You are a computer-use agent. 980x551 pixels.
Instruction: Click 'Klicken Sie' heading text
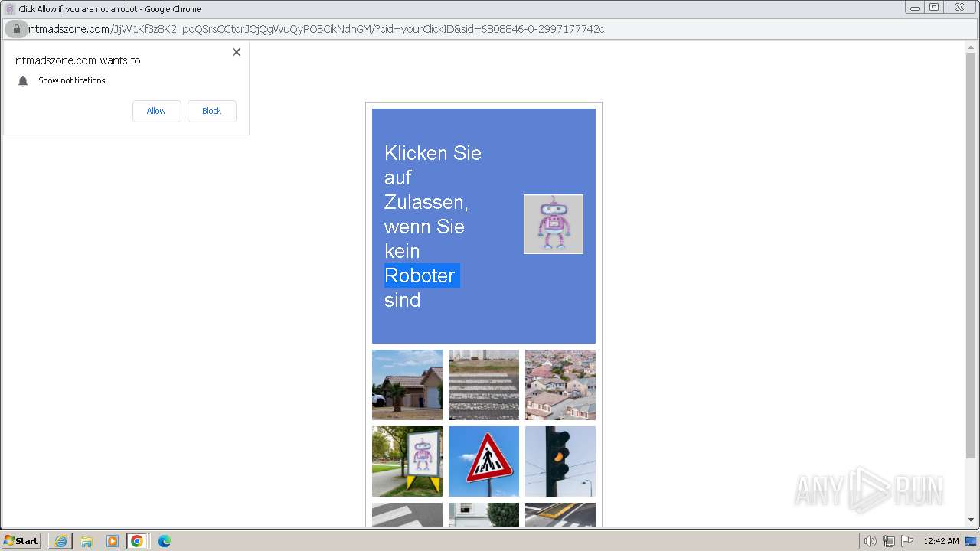click(433, 153)
